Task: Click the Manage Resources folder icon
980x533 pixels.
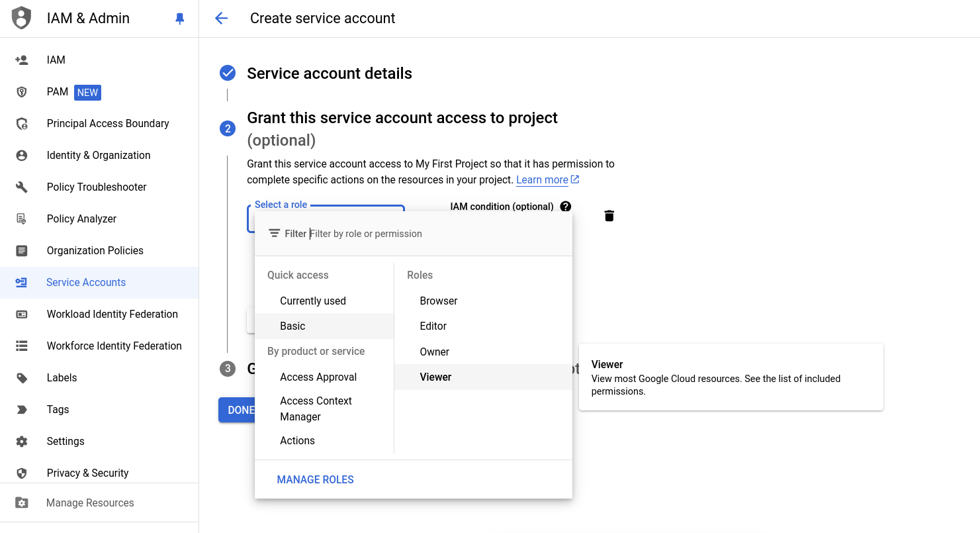Action: tap(22, 503)
